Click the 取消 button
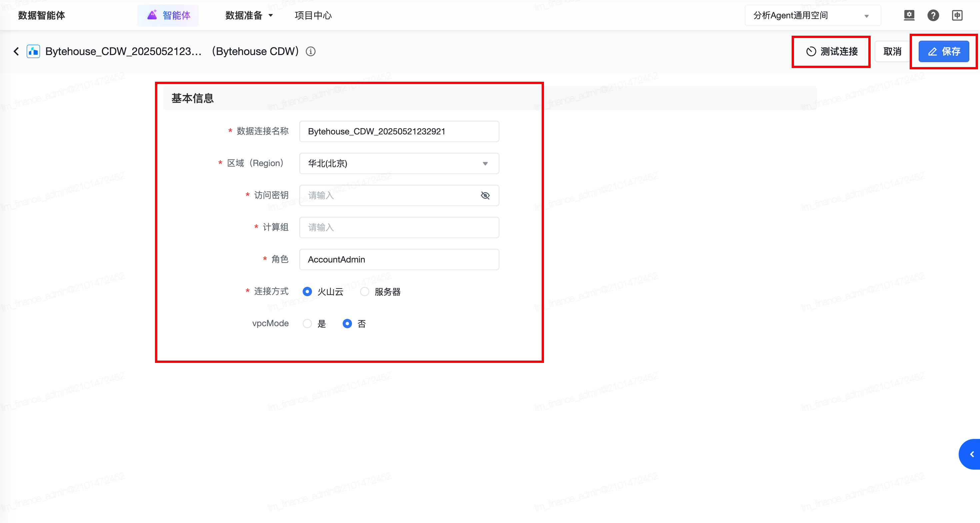 click(893, 51)
